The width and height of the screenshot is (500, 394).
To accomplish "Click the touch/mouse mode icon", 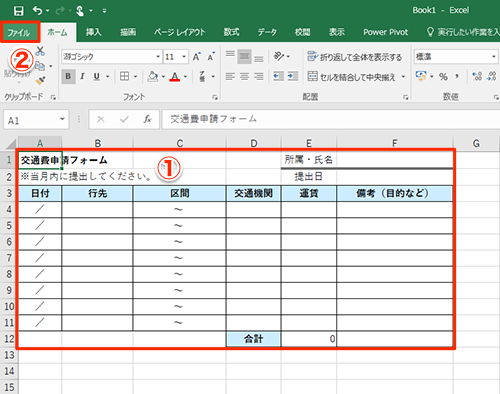I will click(80, 11).
